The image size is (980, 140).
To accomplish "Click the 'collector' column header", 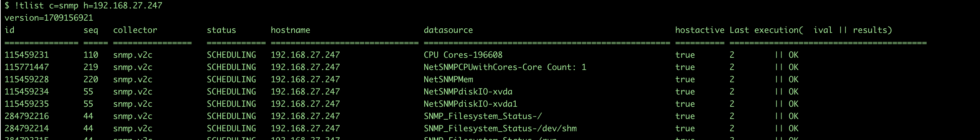I will coord(135,30).
